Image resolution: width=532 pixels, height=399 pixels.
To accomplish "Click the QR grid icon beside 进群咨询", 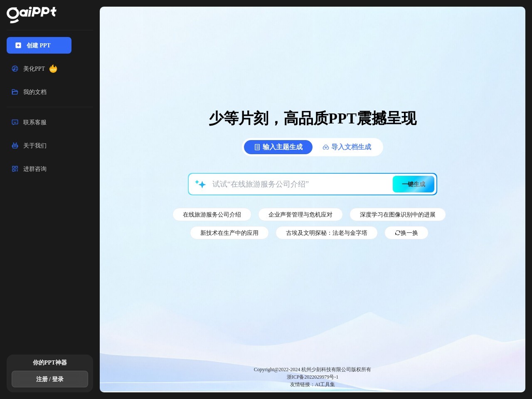I will [15, 169].
